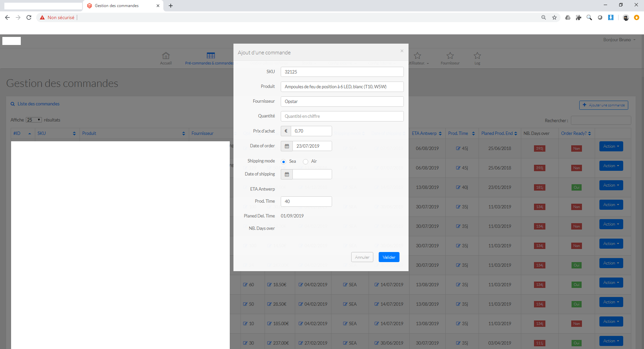Click the Ajouter une commande button
This screenshot has height=349, width=644.
click(603, 105)
